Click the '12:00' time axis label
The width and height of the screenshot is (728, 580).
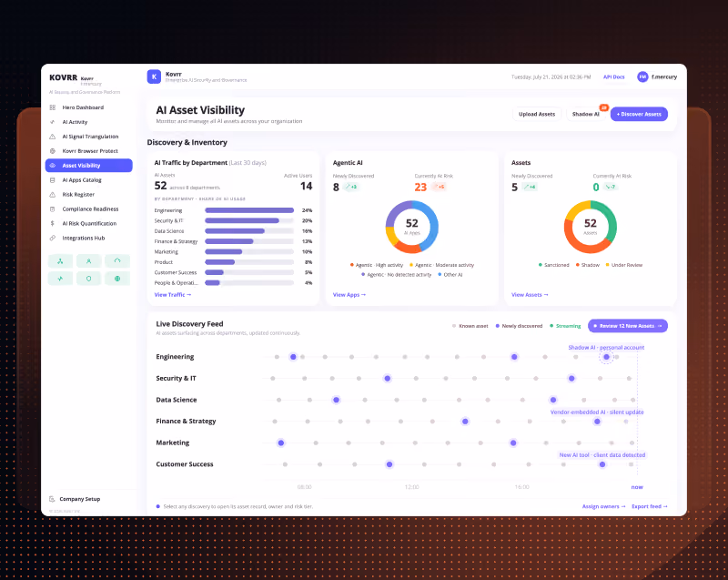click(x=412, y=487)
